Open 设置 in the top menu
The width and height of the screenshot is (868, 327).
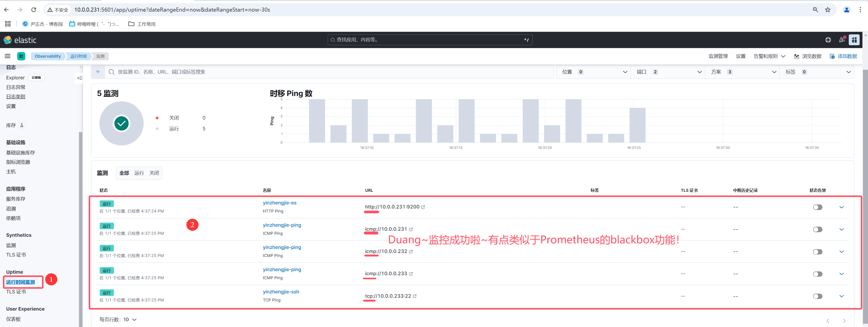click(741, 56)
